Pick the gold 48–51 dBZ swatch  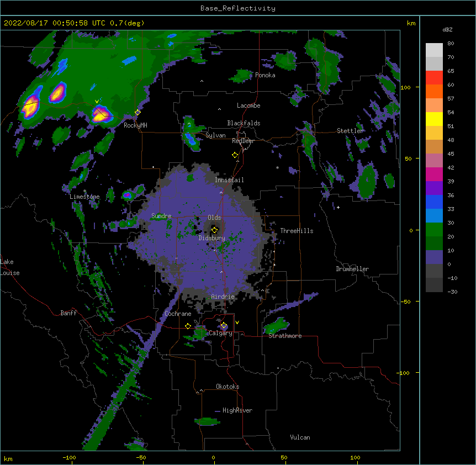pos(434,133)
